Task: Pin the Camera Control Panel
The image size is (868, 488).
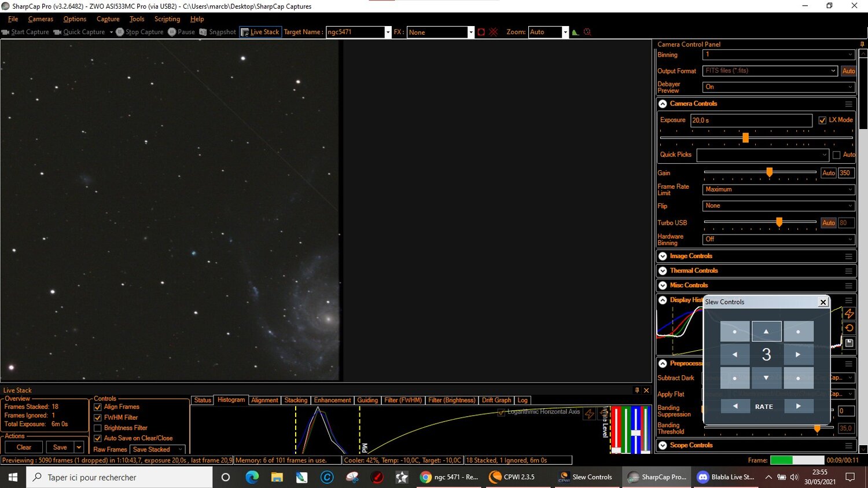Action: 862,44
